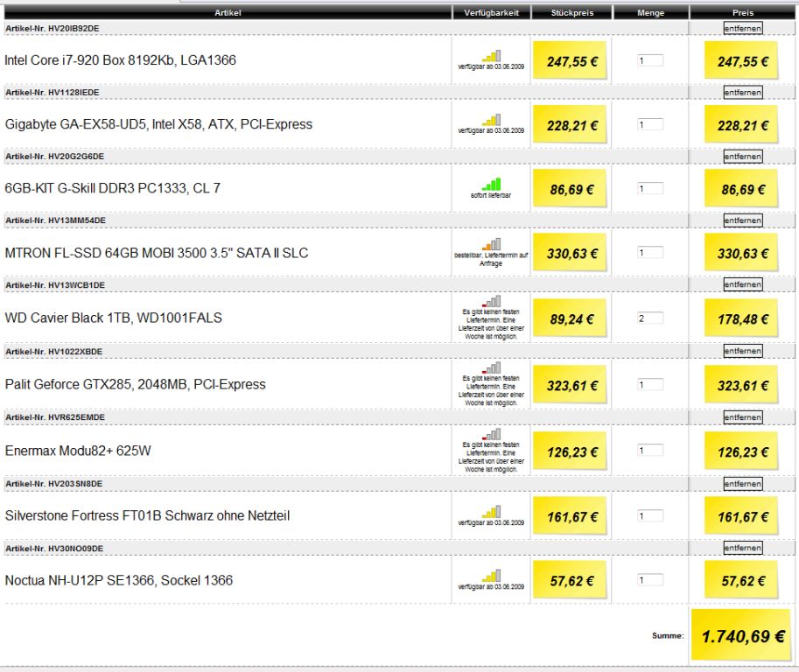This screenshot has width=799, height=672.
Task: Click Artikel-Nr. HV13WCB1DE label
Action: click(x=55, y=284)
